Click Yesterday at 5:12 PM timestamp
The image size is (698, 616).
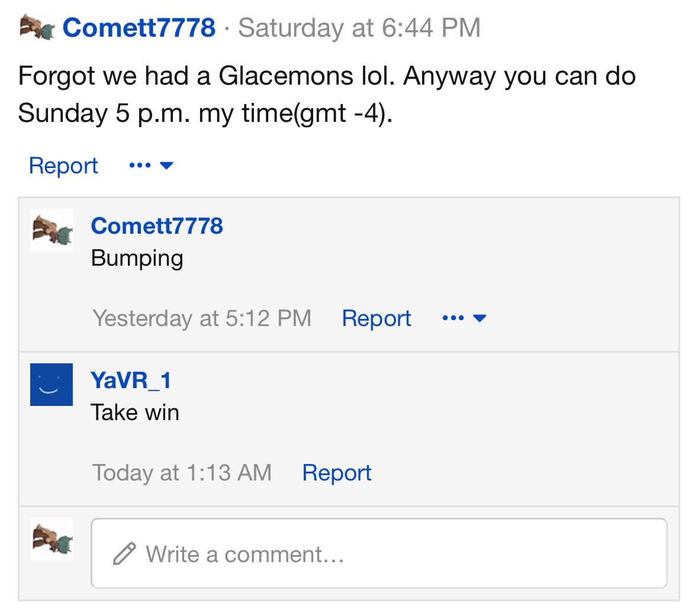pos(202,318)
